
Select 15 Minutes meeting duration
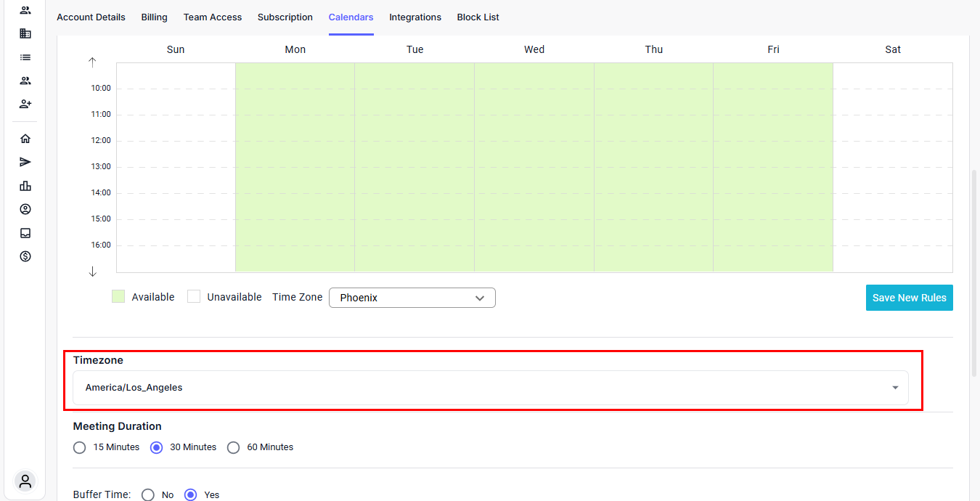click(80, 447)
